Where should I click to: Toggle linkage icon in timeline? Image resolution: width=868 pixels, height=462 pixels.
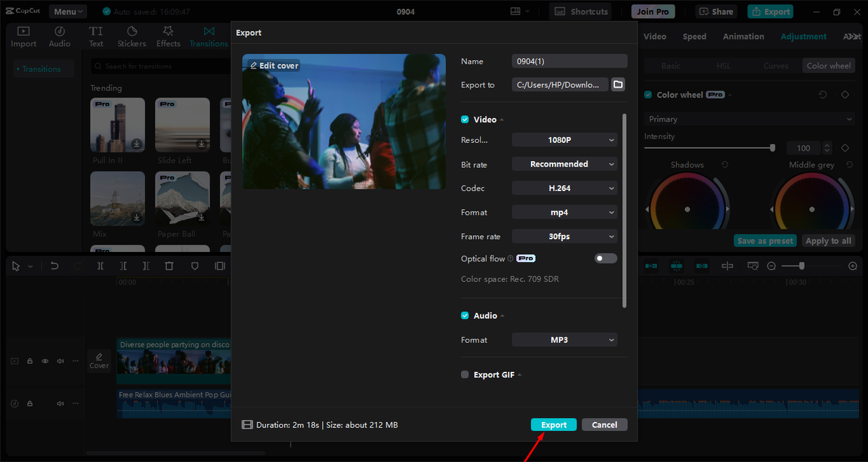tap(702, 266)
